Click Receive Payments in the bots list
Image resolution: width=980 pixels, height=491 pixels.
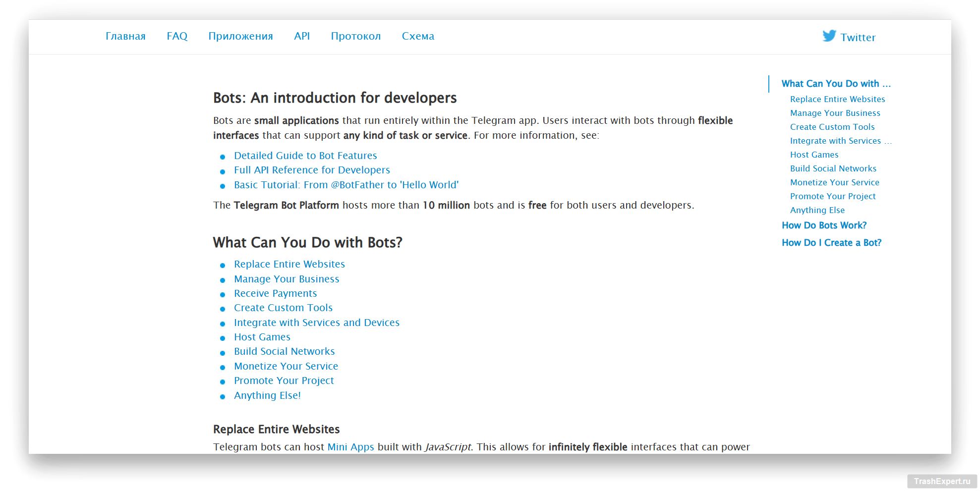[275, 293]
